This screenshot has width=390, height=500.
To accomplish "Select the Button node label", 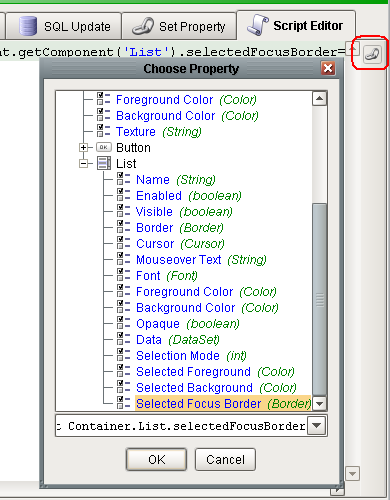I will (133, 148).
